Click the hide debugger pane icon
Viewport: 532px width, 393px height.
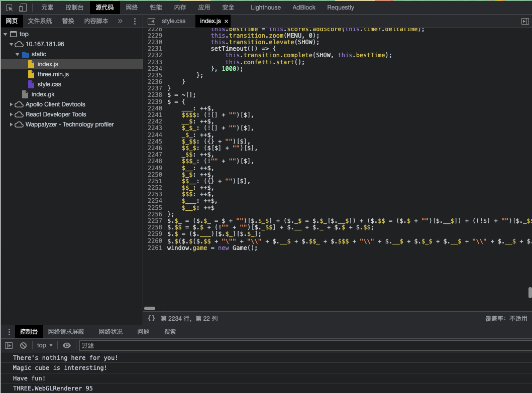point(525,21)
